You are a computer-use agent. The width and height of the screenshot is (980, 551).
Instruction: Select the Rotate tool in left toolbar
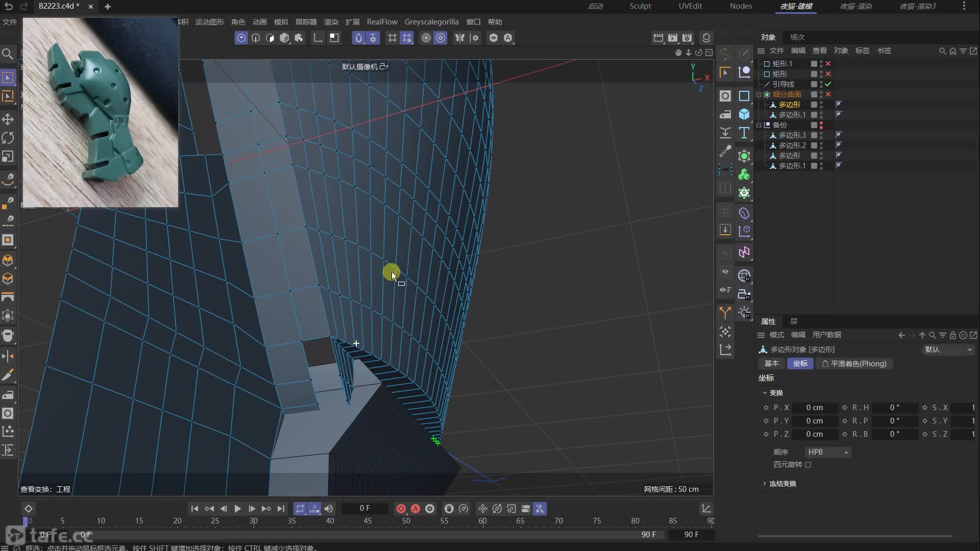tap(8, 138)
